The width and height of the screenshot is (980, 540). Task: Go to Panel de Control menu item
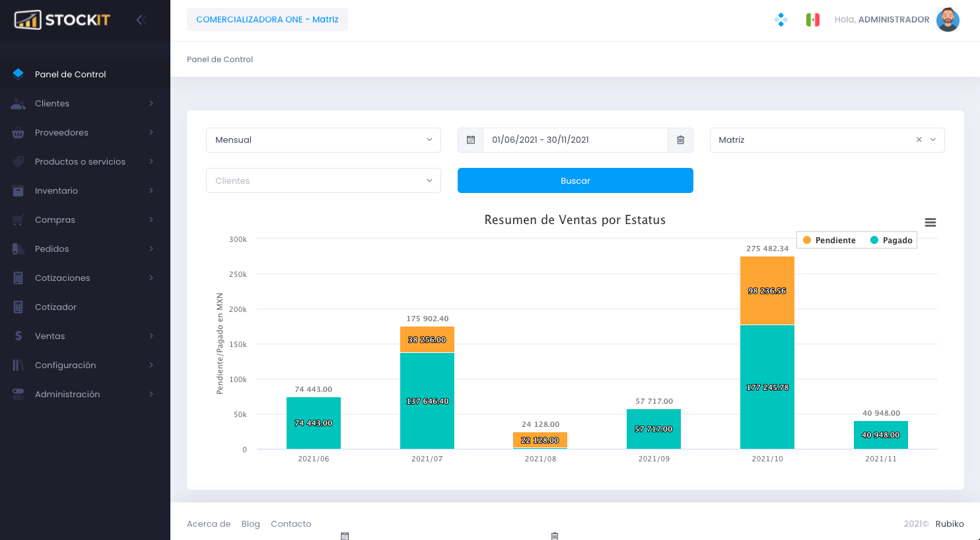coord(85,74)
